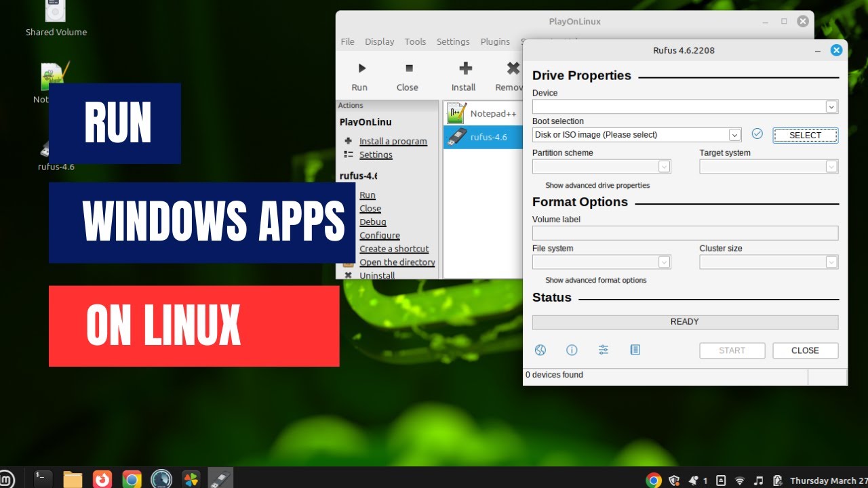This screenshot has width=868, height=488.
Task: Open the Linux Mint start menu
Action: click(7, 479)
